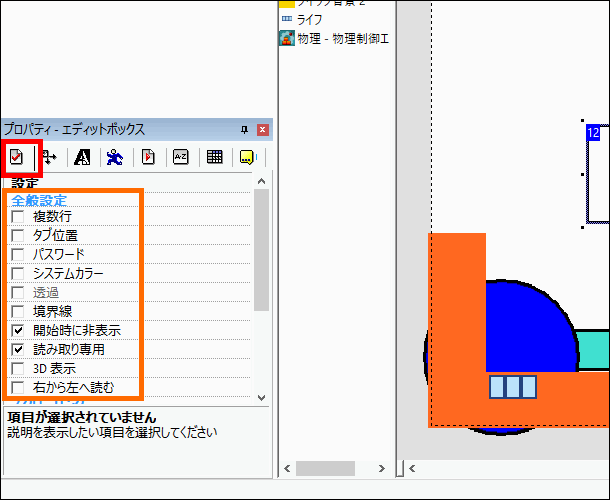Enable the タブ位置 checkbox
Image resolution: width=610 pixels, height=500 pixels.
(x=18, y=235)
